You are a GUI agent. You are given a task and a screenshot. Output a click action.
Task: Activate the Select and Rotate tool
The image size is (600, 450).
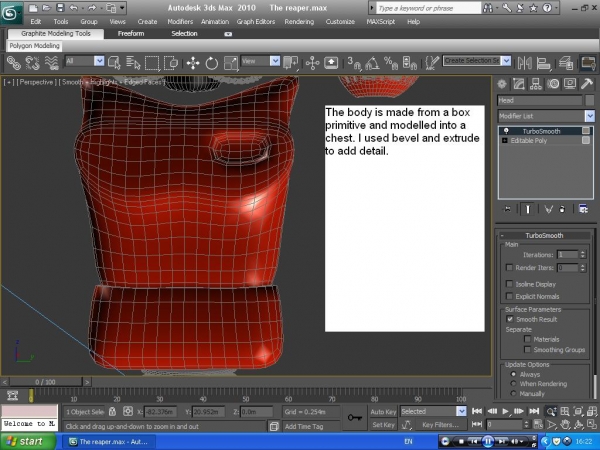(212, 63)
